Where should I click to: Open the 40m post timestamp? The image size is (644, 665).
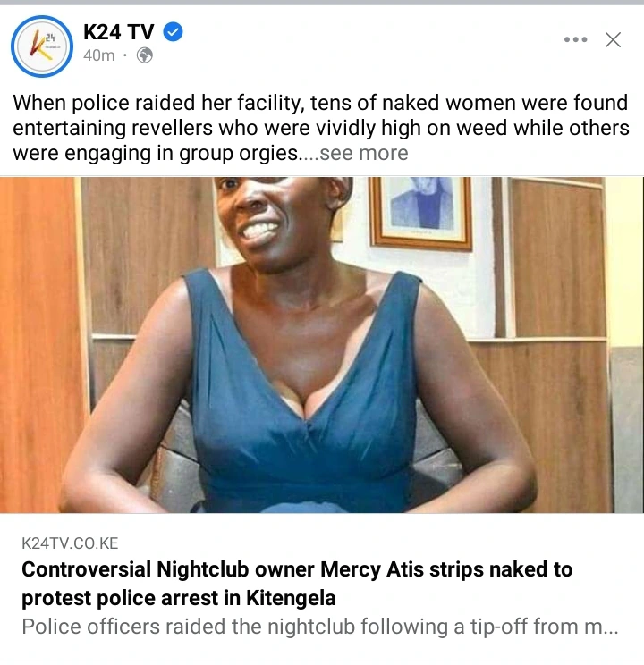point(99,55)
